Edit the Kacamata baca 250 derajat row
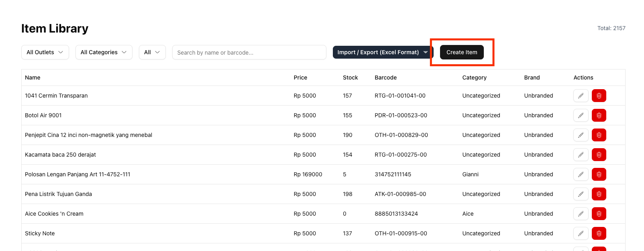This screenshot has width=644, height=251. pos(581,155)
